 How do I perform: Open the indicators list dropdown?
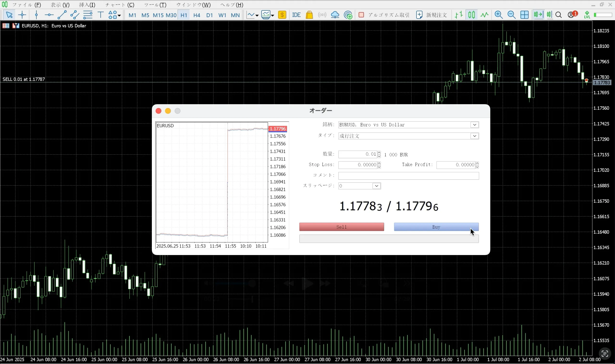click(x=267, y=15)
